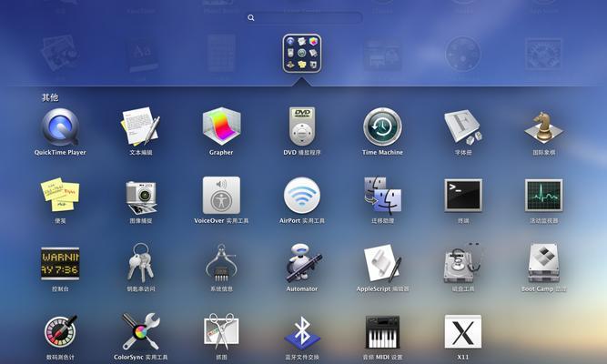Open the X11 app
Image resolution: width=607 pixels, height=364 pixels.
[463, 331]
